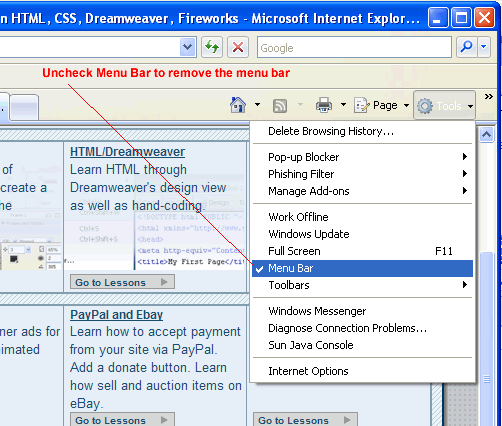
Task: Click Go to Lessons under HTML/Dreamweaver
Action: (x=122, y=282)
